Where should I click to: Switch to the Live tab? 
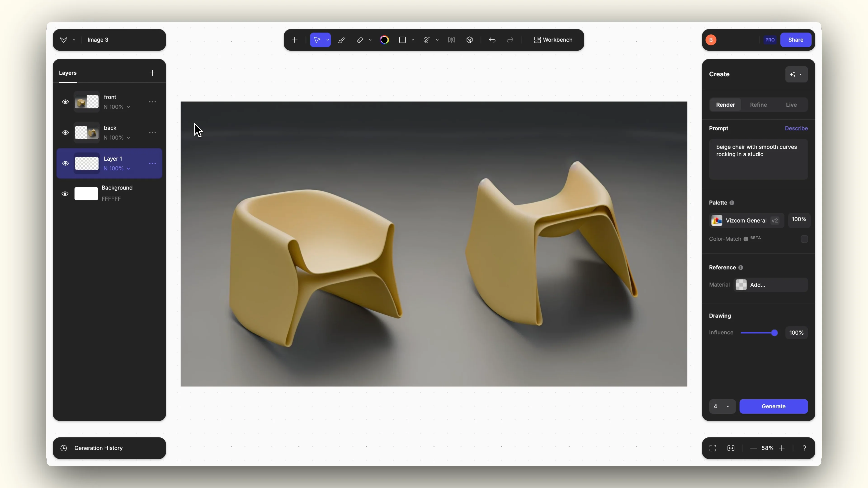pyautogui.click(x=791, y=105)
